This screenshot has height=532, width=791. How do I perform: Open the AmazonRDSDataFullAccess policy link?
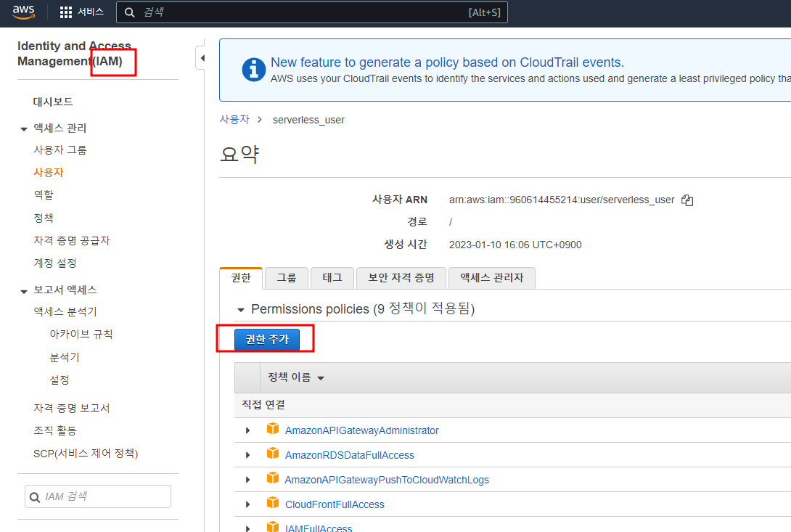pyautogui.click(x=350, y=455)
